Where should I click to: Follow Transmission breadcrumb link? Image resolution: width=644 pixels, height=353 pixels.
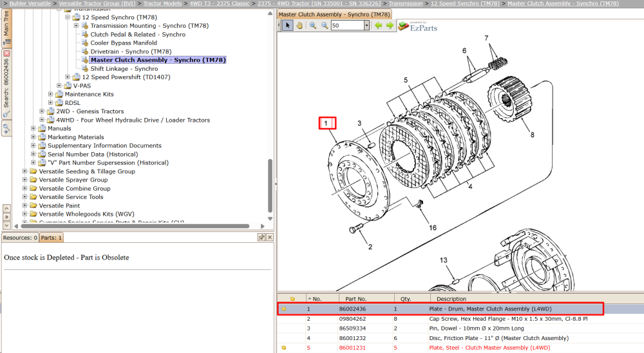[x=405, y=3]
